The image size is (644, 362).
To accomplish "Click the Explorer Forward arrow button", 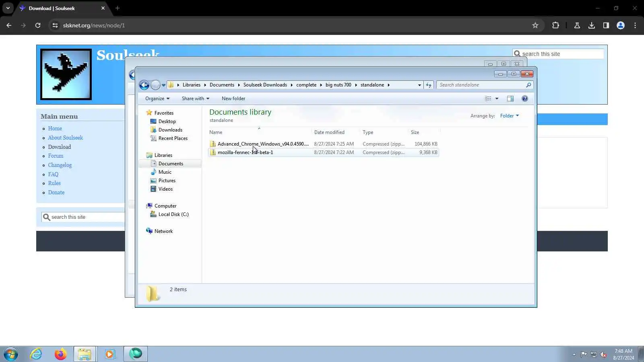I will pos(155,85).
